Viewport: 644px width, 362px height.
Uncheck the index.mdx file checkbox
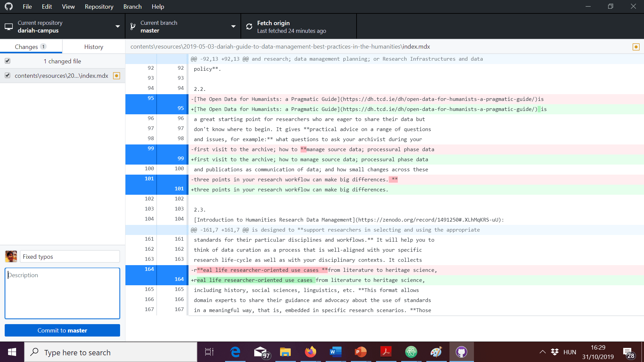[7, 75]
